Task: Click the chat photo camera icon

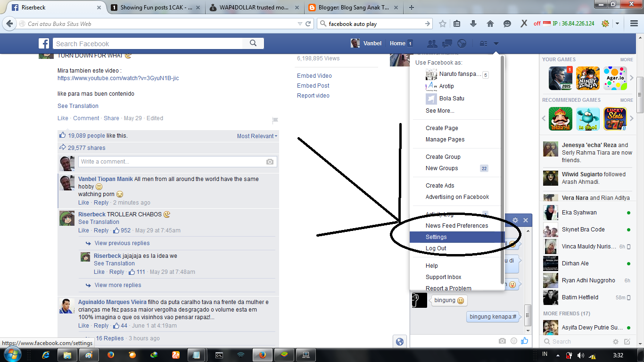Action: click(503, 341)
